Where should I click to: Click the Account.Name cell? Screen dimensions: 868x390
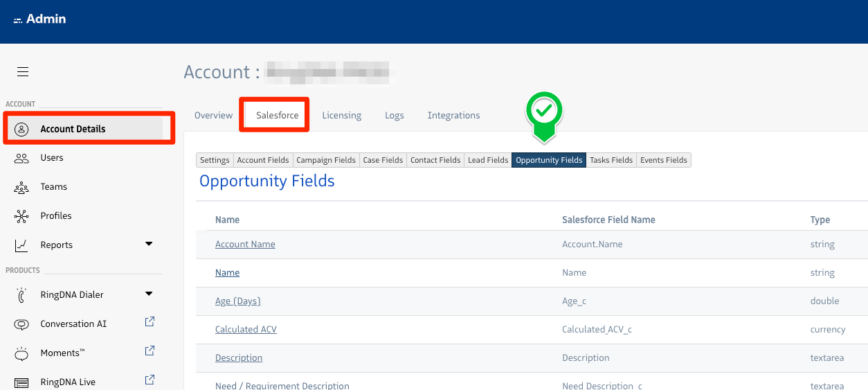click(593, 245)
